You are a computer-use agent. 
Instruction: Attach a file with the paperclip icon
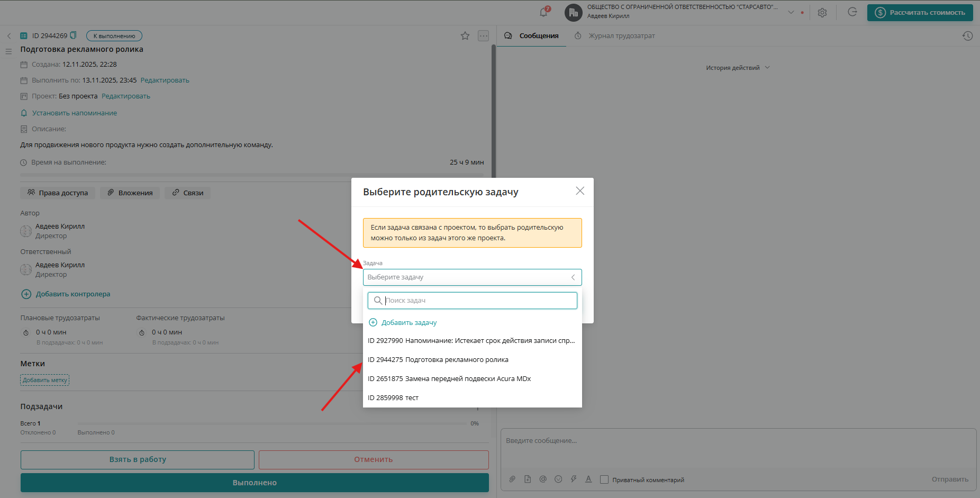[x=512, y=479]
